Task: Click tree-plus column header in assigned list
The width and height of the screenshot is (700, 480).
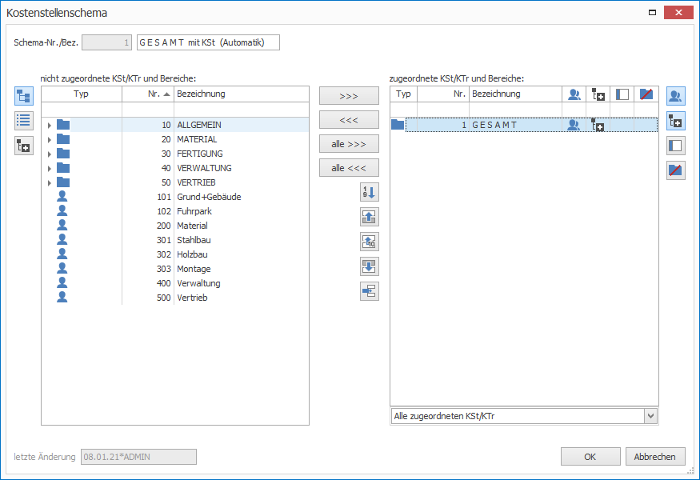Action: (x=598, y=94)
